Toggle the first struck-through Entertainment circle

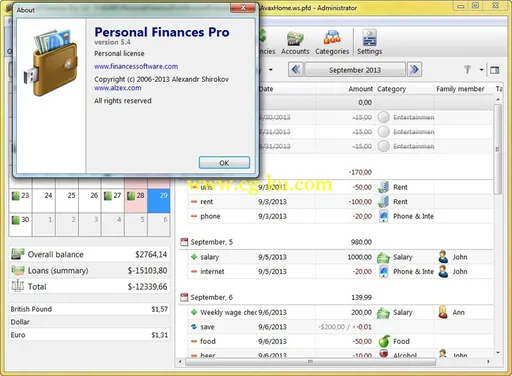coord(384,117)
